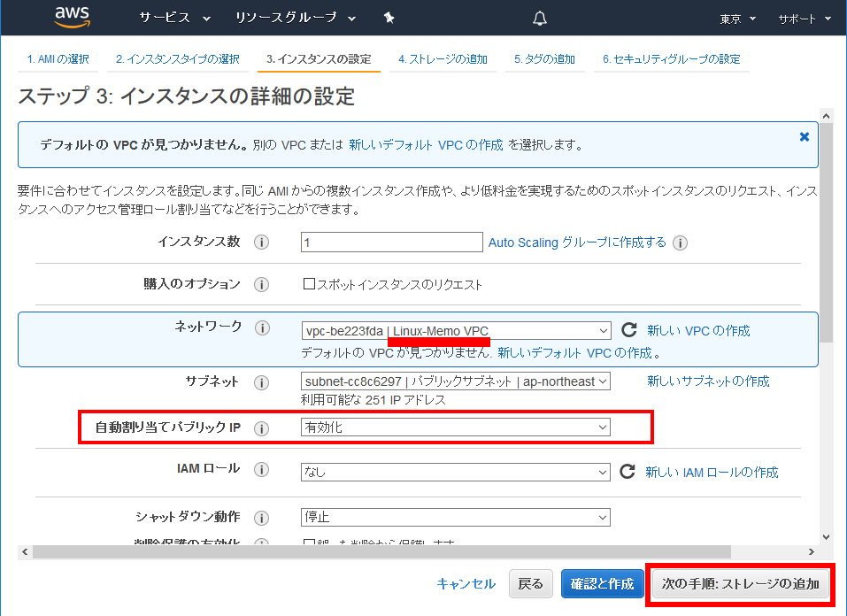Open the サービス menu in top bar
This screenshot has width=847, height=616.
(x=175, y=19)
